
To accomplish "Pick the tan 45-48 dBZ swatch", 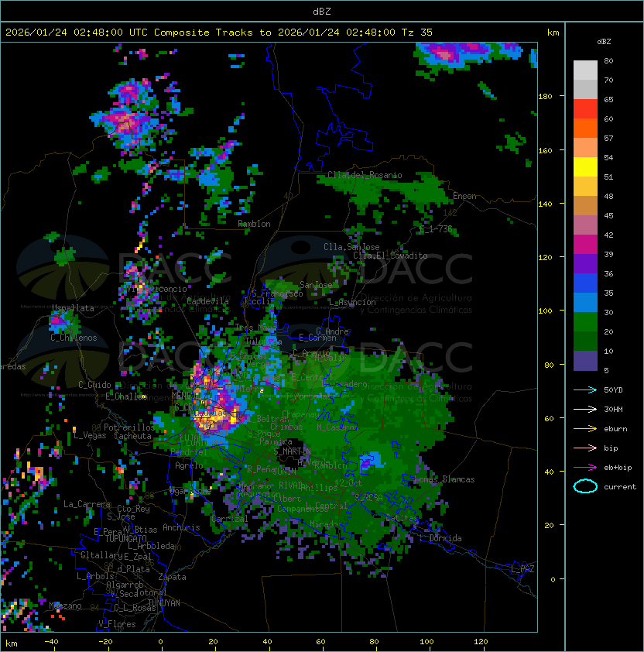I will click(x=585, y=205).
